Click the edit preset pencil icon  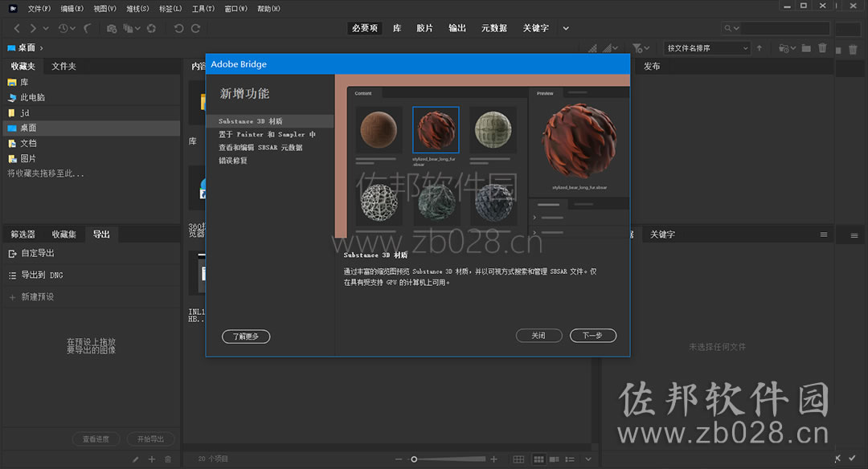click(x=136, y=459)
